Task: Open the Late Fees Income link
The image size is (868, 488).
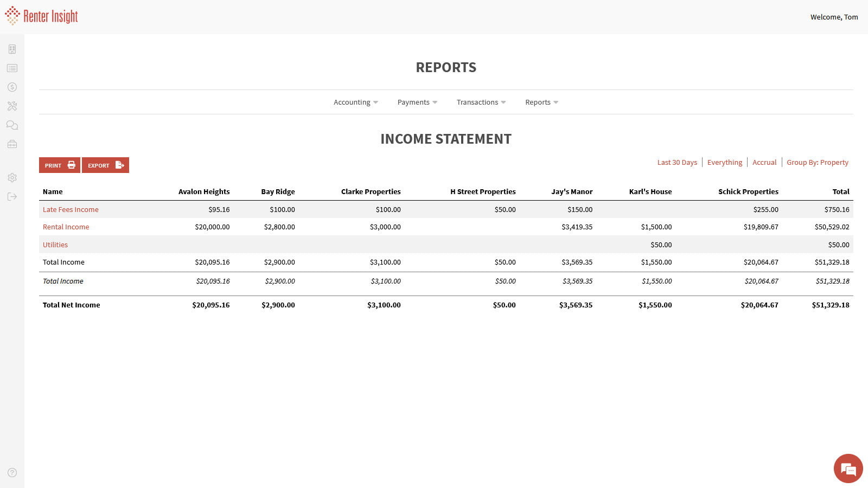Action: [x=71, y=210]
